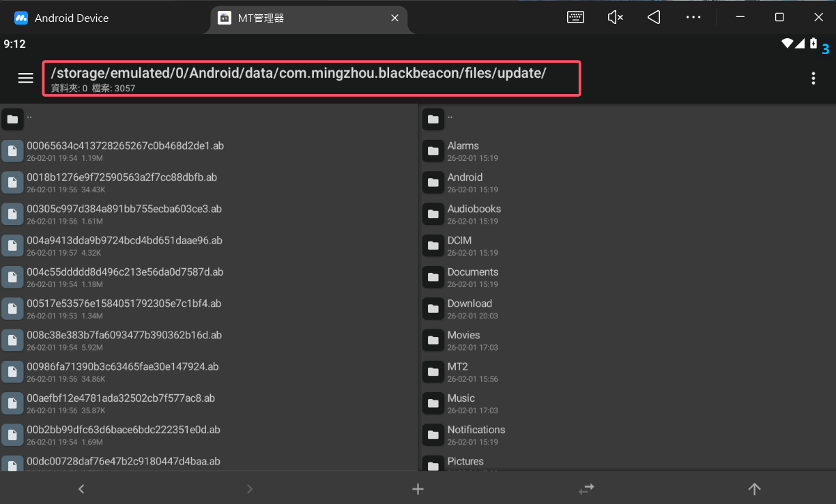Click the file icon of 0018b1276e9f...ab
The height and width of the screenshot is (504, 836).
click(x=12, y=182)
